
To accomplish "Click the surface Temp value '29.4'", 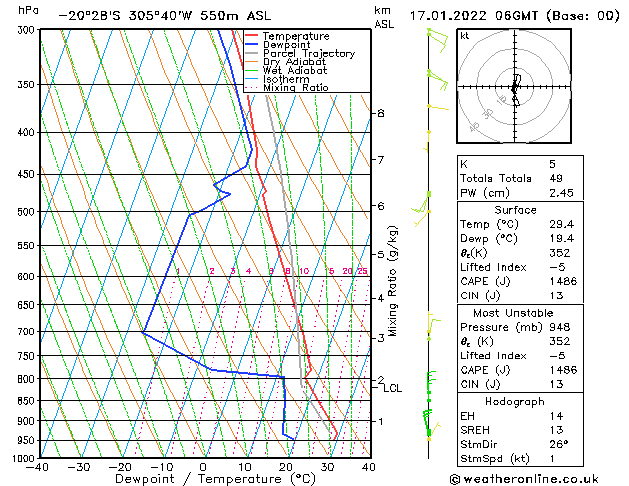I will tap(561, 224).
